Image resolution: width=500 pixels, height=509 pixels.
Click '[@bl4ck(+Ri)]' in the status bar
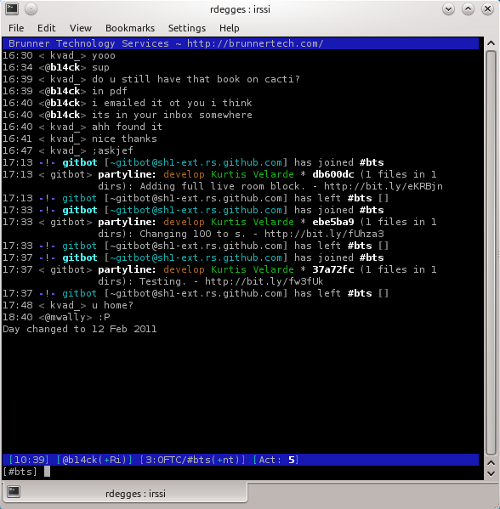[x=94, y=460]
